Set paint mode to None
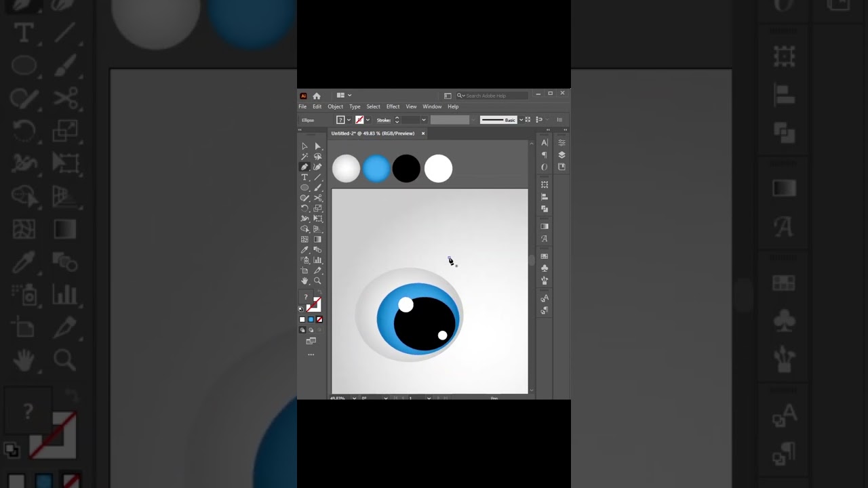The height and width of the screenshot is (488, 868). pyautogui.click(x=319, y=319)
